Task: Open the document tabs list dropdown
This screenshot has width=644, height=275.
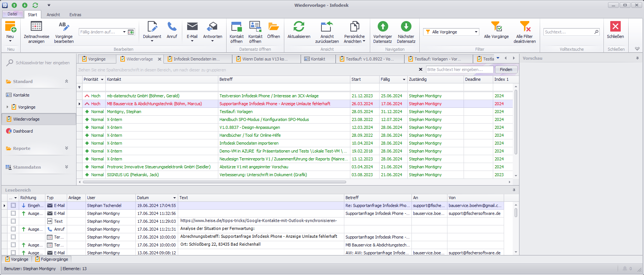Action: pos(498,58)
